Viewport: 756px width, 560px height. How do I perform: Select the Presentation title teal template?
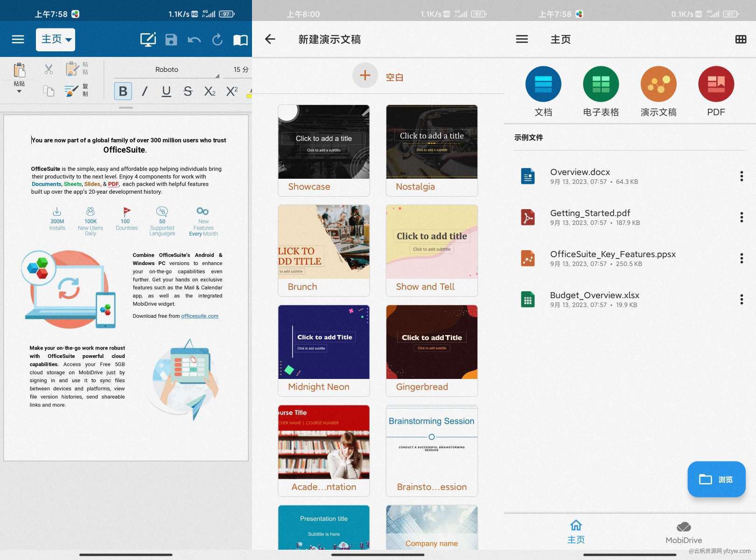click(x=324, y=527)
